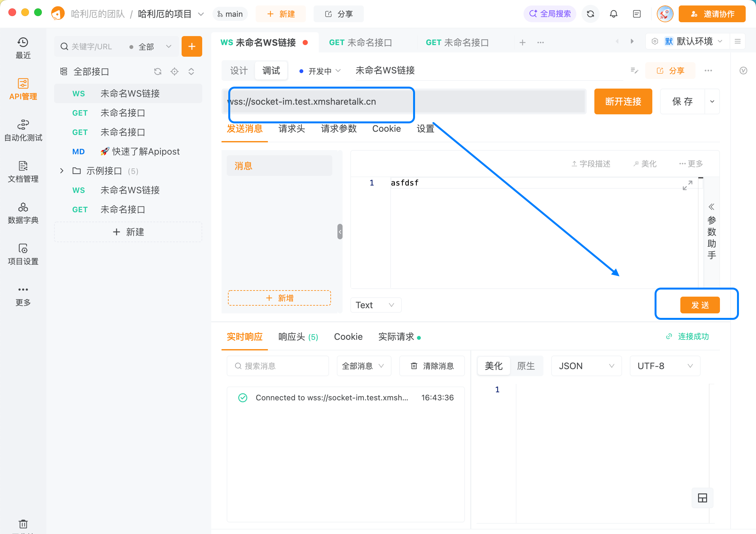Click the 美化 icon above the message editor
This screenshot has width=756, height=534.
644,163
